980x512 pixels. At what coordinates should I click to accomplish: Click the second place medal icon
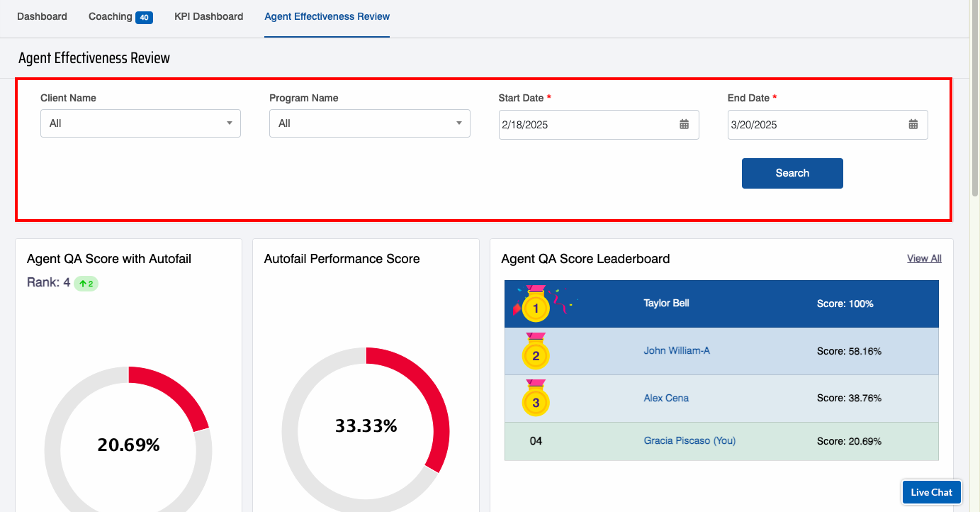coord(536,355)
